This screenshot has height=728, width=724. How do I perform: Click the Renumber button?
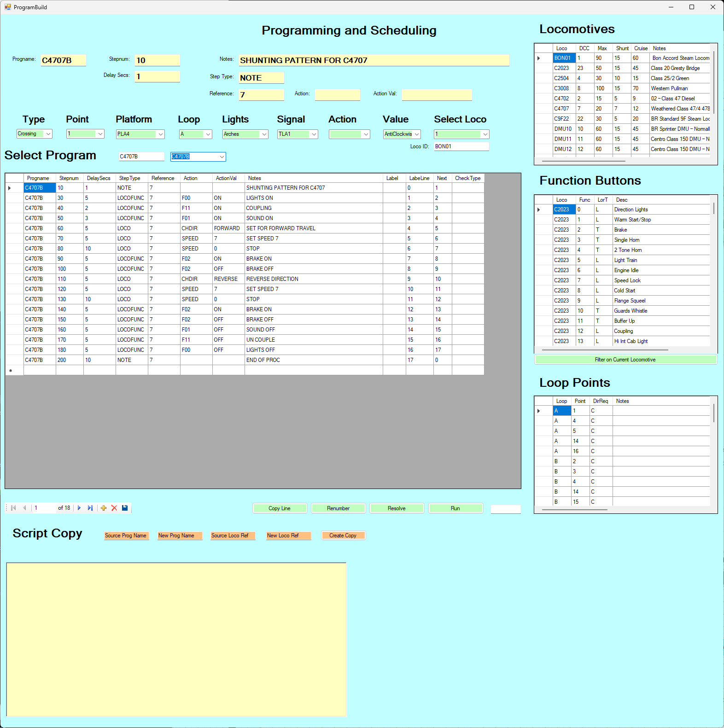[338, 508]
